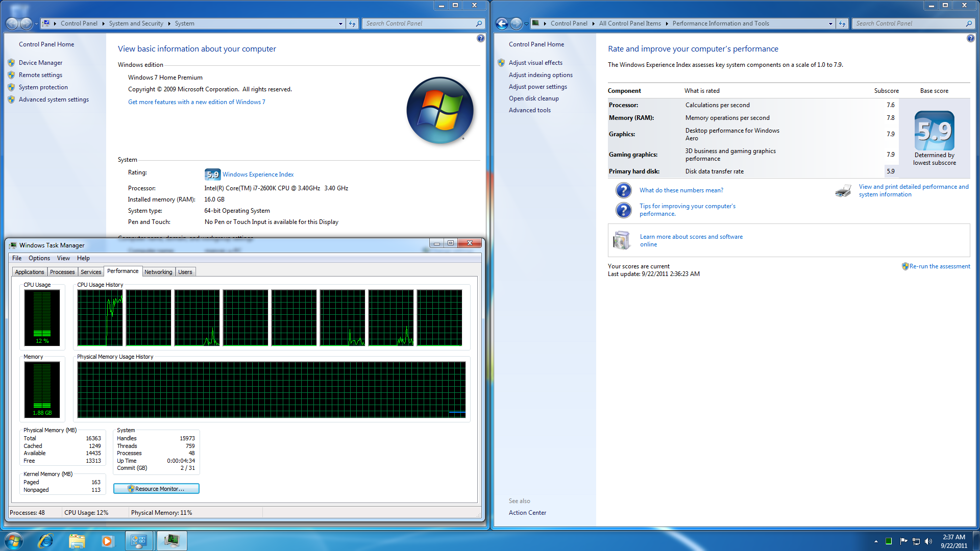Click software box icon beside Learn more about scores
This screenshot has height=551, width=980.
[x=622, y=240]
